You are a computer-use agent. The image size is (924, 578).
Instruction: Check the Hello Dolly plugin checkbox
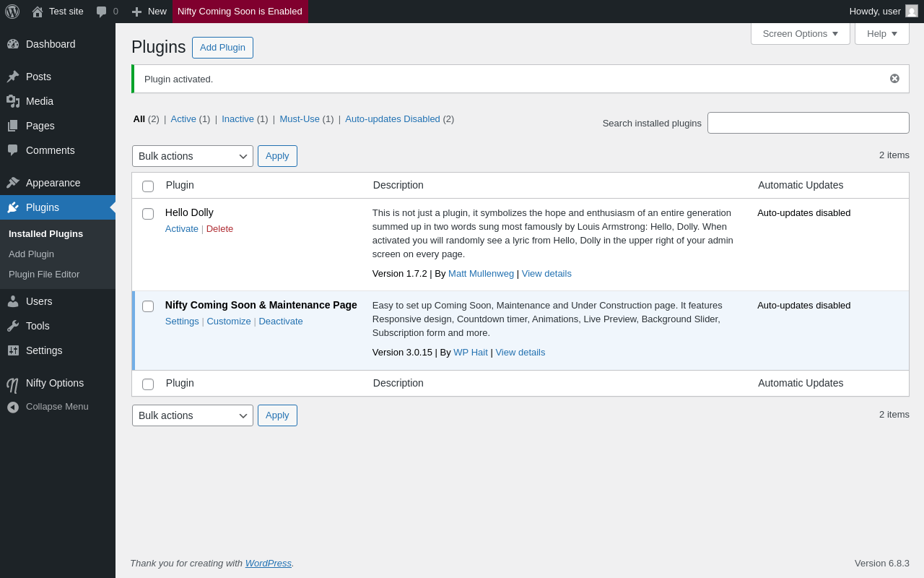point(148,214)
